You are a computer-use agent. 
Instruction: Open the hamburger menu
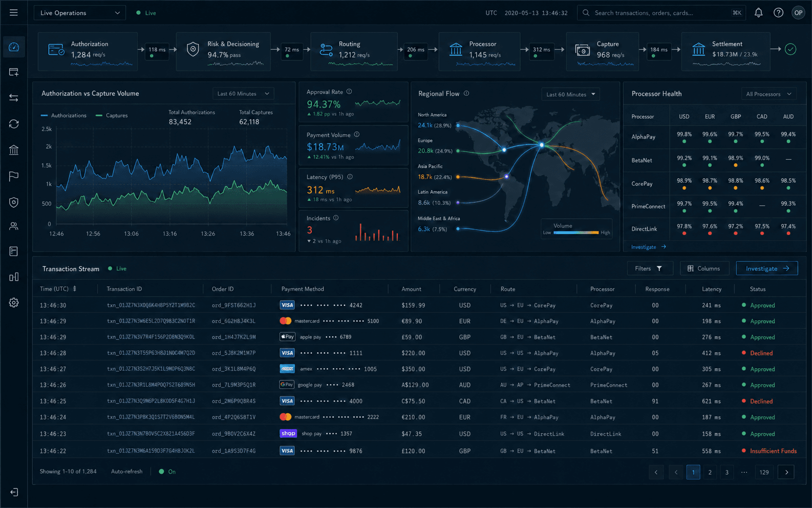click(14, 13)
